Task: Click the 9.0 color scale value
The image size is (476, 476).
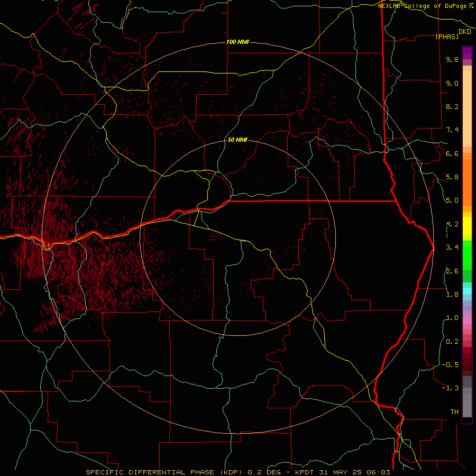Action: pyautogui.click(x=452, y=83)
